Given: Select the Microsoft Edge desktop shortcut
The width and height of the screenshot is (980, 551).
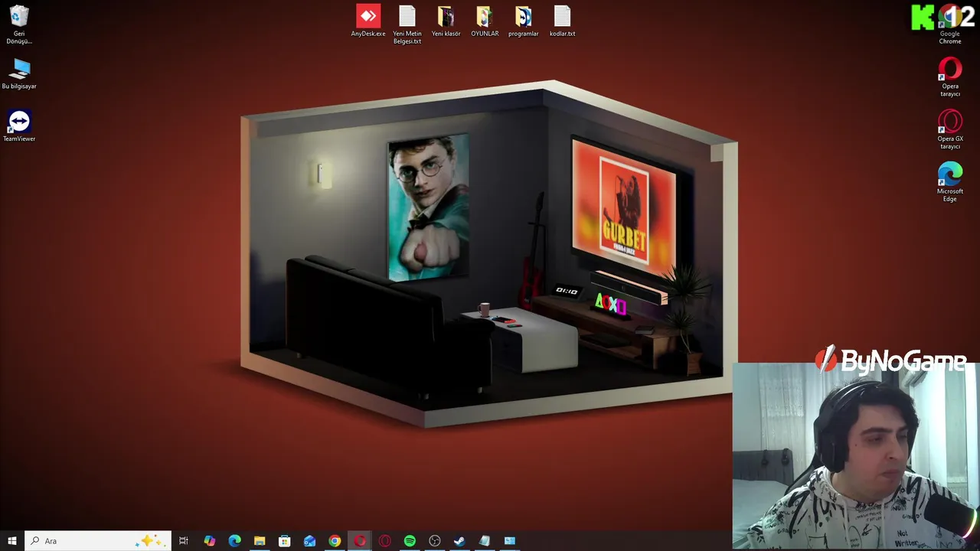Looking at the screenshot, I should 950,182.
